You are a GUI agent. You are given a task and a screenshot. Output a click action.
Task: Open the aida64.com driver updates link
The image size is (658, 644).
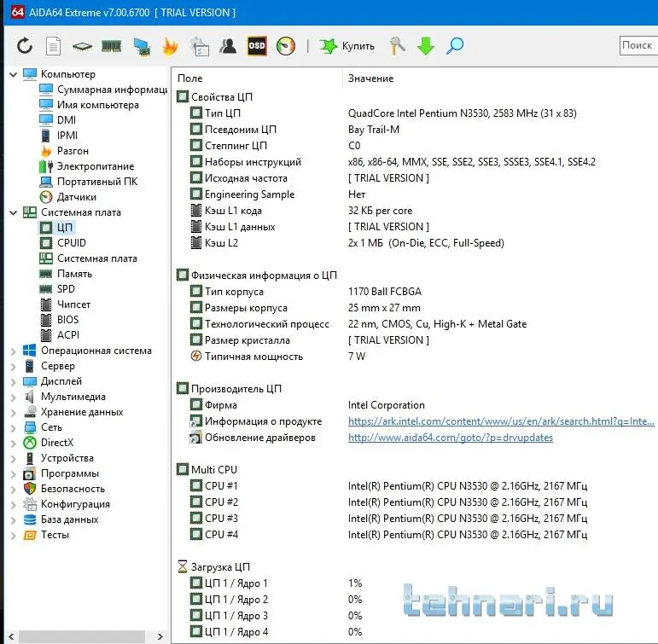[x=450, y=438]
